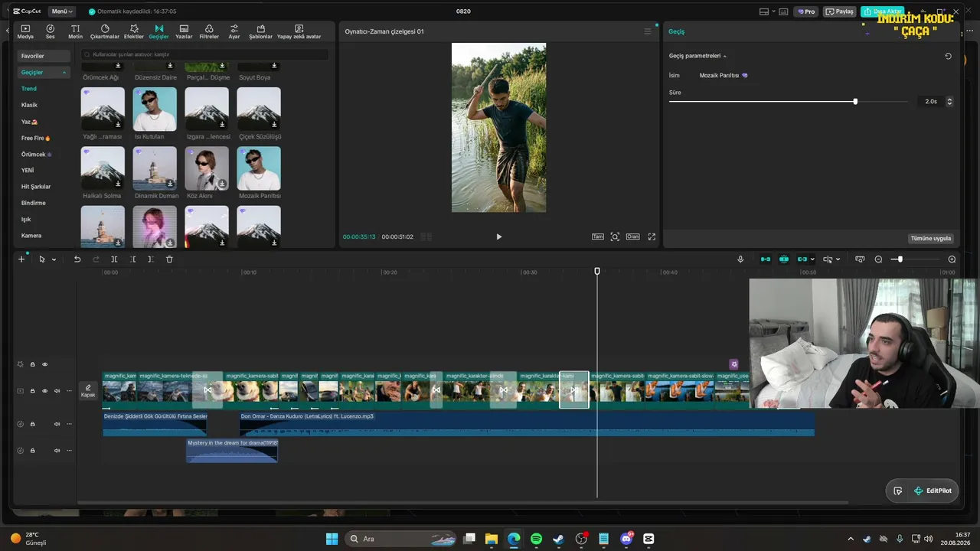
Task: Expand the linkage options dropdown arrow
Action: click(812, 259)
